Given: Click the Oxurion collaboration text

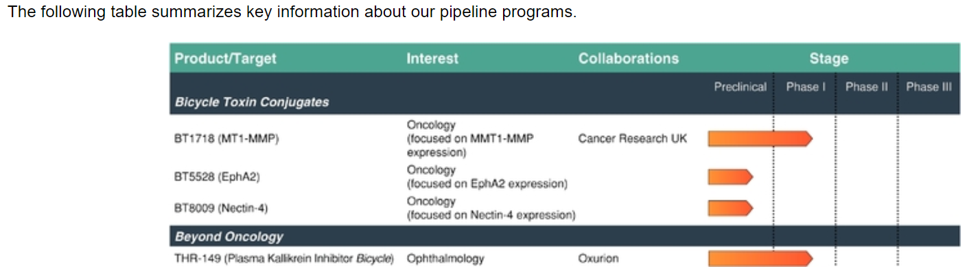Looking at the screenshot, I should coord(598,259).
